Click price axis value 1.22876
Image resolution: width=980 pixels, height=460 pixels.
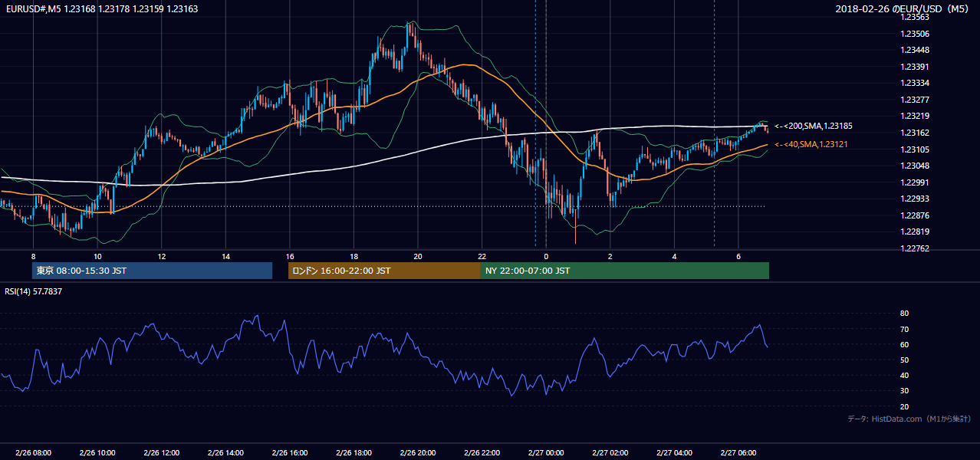[914, 215]
